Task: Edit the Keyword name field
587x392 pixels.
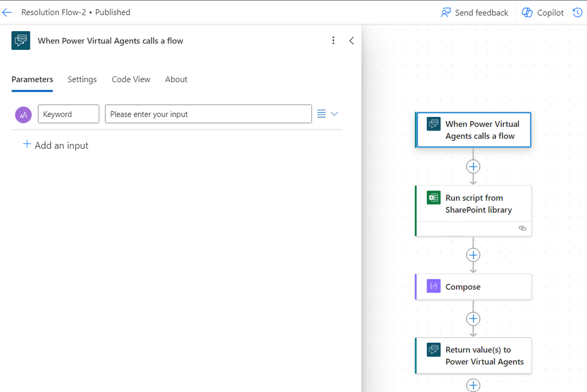Action: 68,114
